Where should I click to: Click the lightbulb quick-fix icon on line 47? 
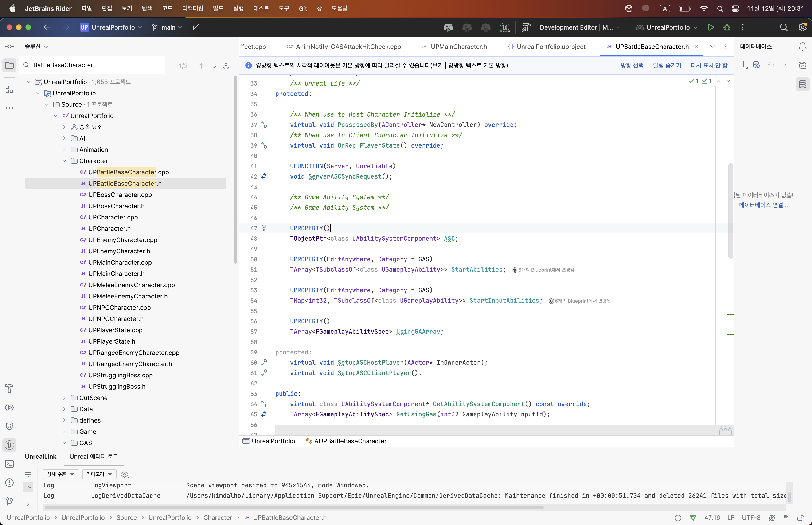(264, 228)
